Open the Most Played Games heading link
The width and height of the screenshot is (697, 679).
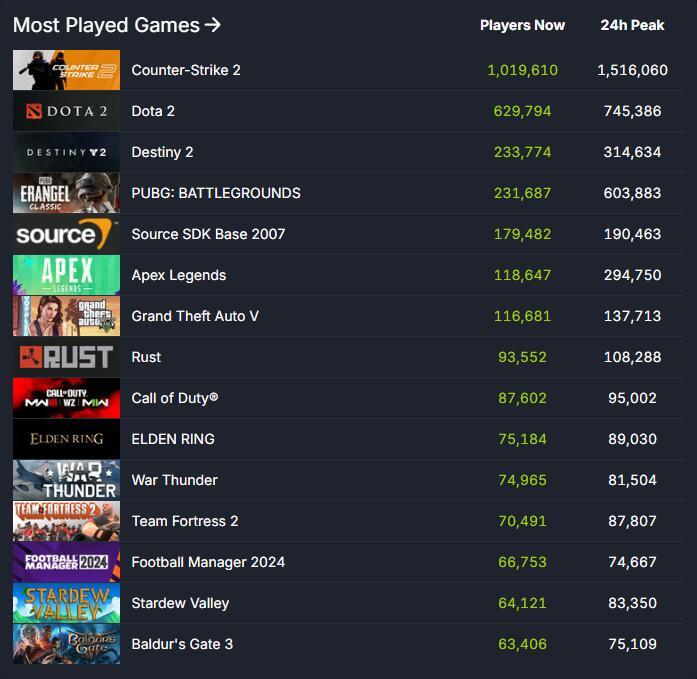(117, 25)
